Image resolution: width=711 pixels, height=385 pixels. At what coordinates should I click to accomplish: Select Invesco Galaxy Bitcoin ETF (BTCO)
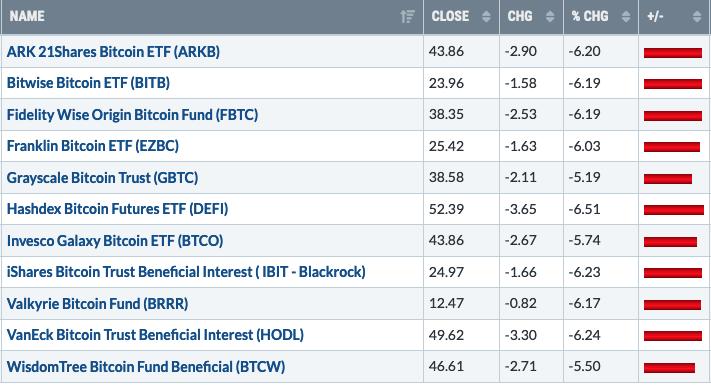click(115, 241)
